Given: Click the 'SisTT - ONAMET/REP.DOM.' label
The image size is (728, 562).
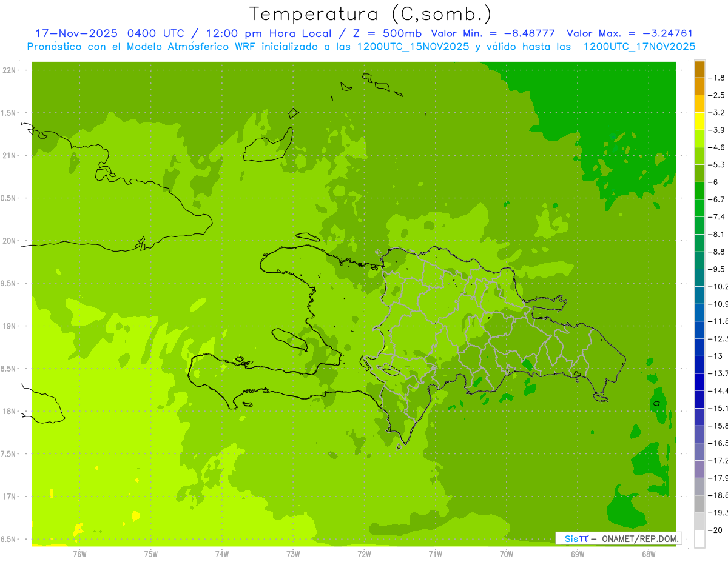Looking at the screenshot, I should pos(619,538).
